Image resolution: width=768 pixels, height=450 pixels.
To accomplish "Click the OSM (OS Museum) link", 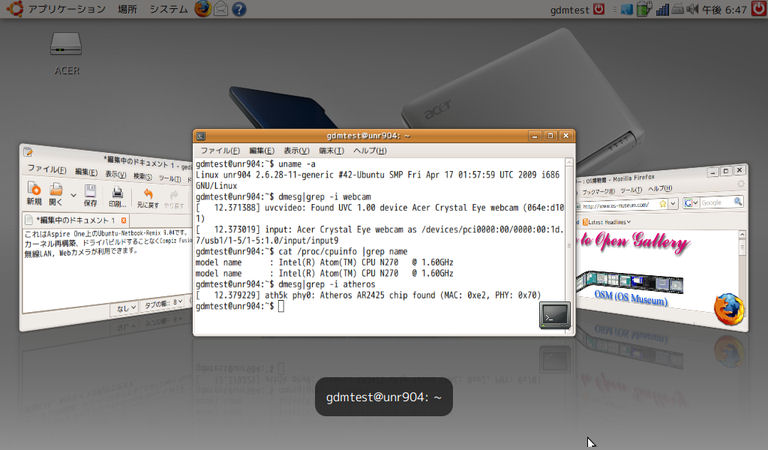I will (631, 297).
